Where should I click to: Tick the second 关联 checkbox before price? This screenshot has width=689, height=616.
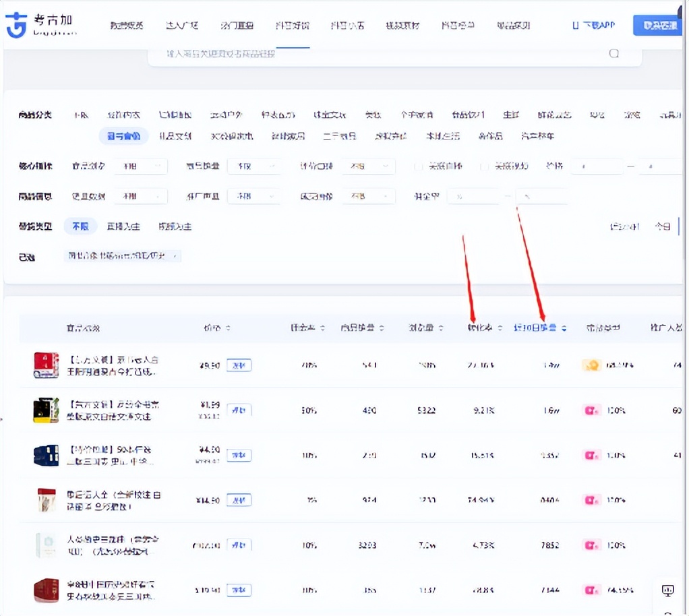click(484, 166)
